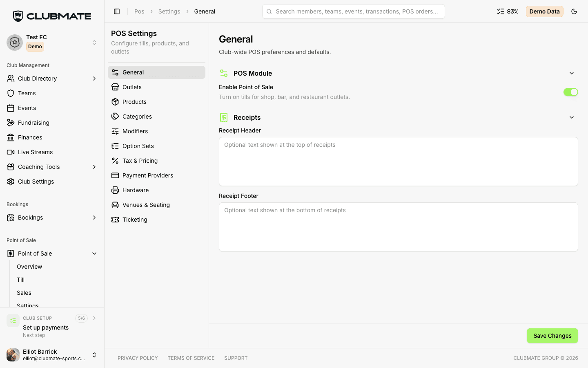
Task: Click the ClubMate logo
Action: (52, 16)
